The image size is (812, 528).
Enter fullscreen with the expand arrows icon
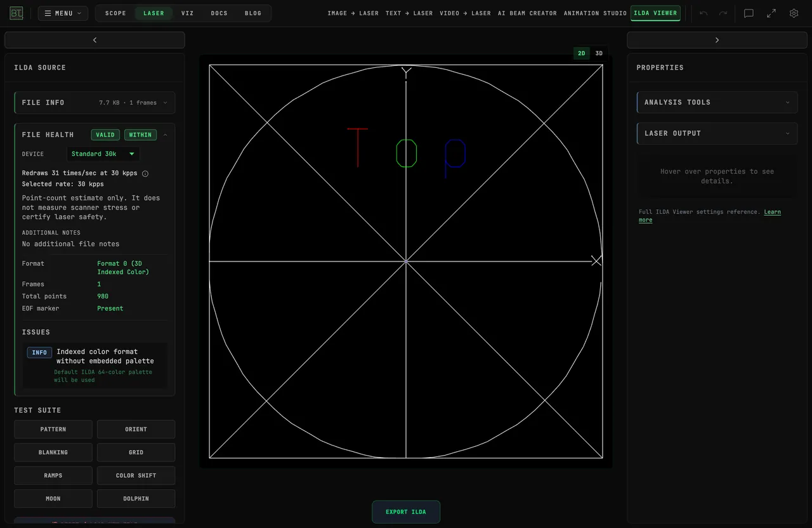click(x=771, y=13)
